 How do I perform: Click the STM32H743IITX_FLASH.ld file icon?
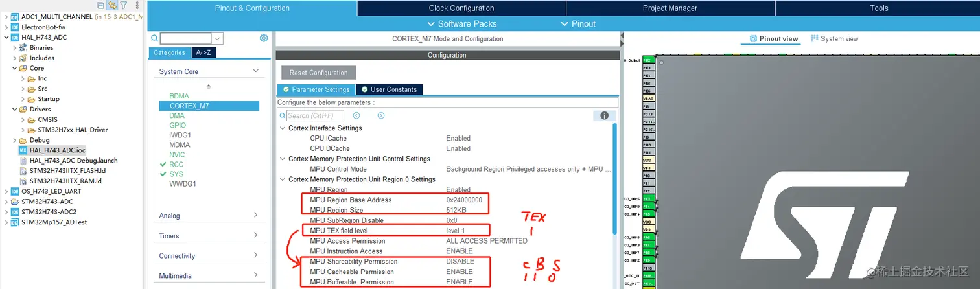click(23, 170)
